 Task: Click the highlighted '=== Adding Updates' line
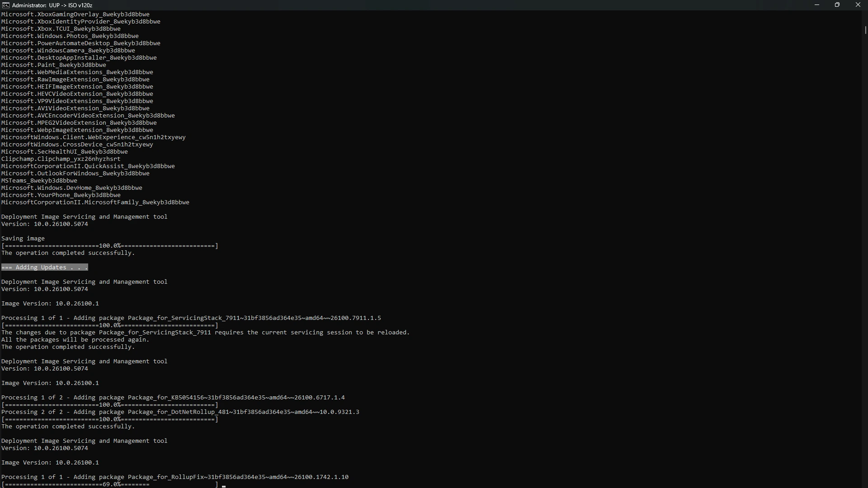[45, 267]
